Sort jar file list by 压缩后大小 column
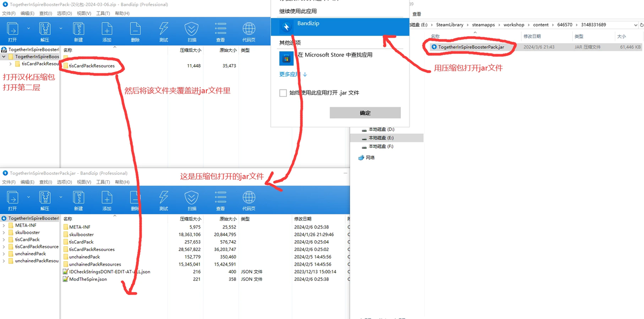 pos(191,219)
